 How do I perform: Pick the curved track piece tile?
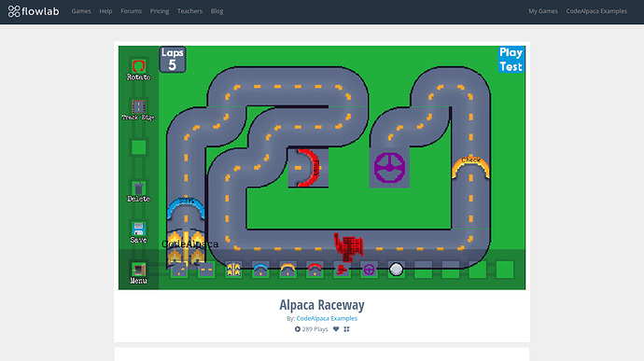coord(179,270)
